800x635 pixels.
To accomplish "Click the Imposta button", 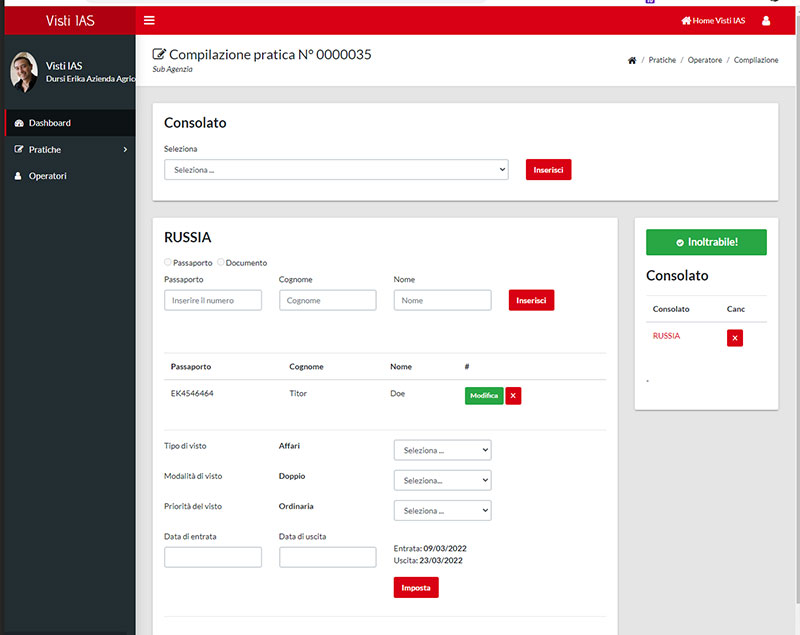I will click(416, 588).
